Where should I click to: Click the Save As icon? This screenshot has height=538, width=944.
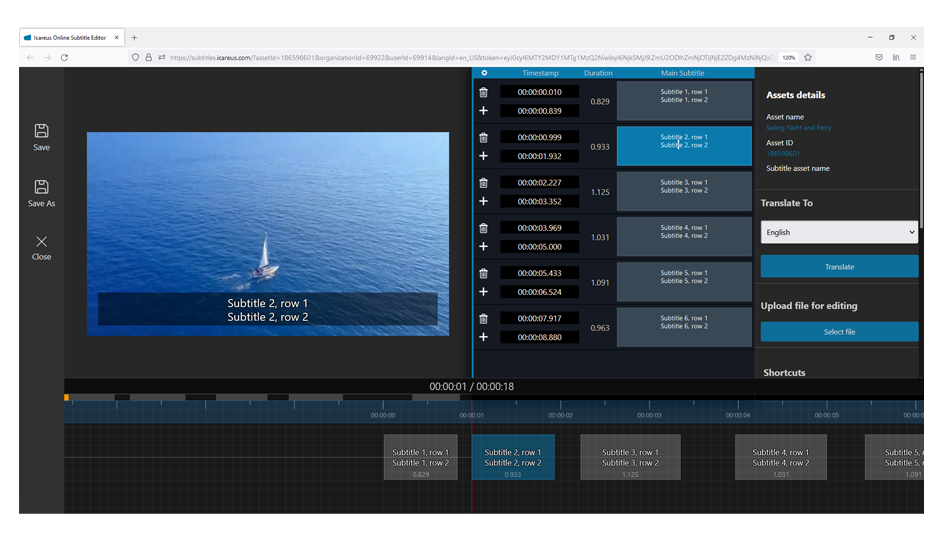point(41,187)
